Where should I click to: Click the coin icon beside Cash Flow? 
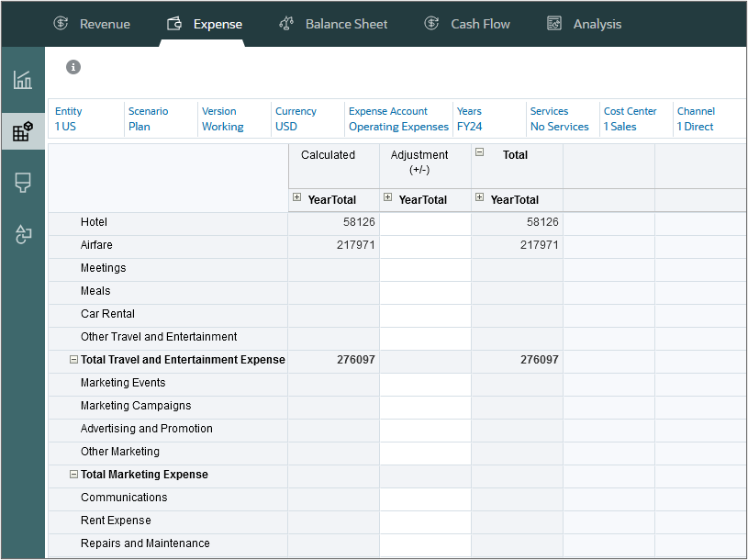(430, 24)
